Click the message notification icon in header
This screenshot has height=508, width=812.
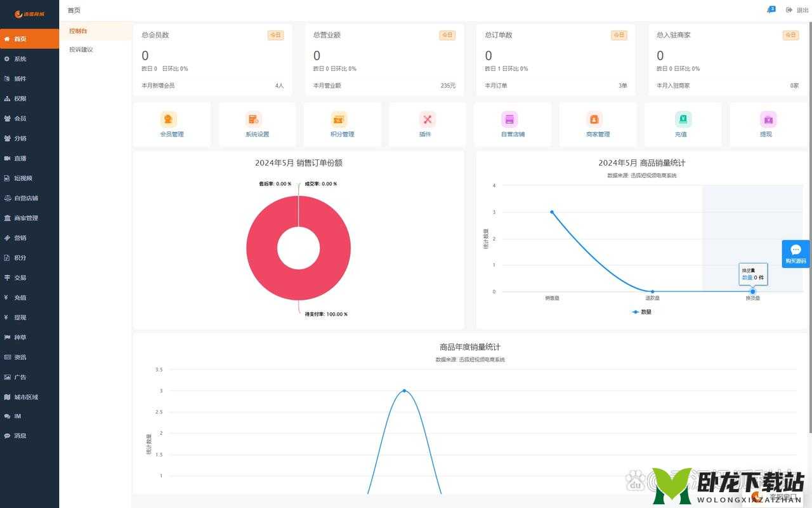click(771, 10)
